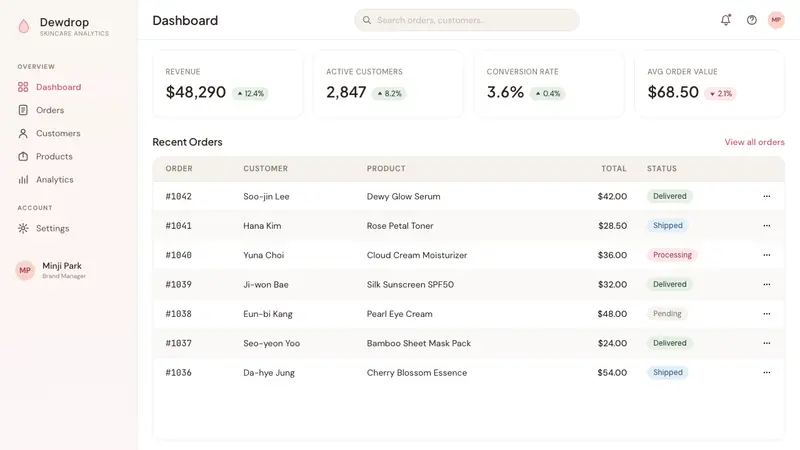Click the $48,290 revenue value
Image resolution: width=800 pixels, height=450 pixels.
195,92
